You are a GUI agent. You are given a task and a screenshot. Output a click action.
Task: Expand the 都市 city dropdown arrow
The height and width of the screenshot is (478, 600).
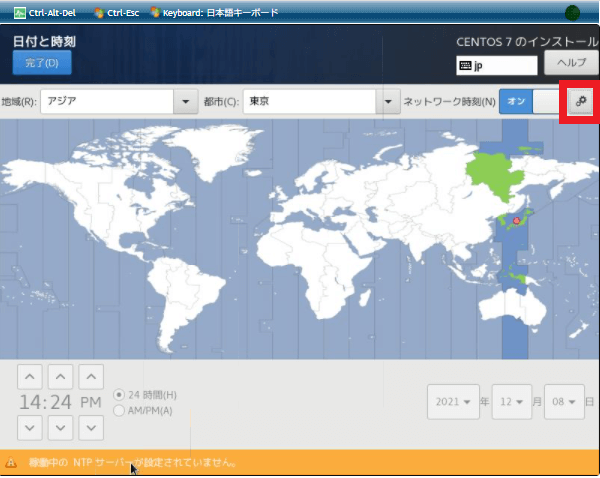click(388, 101)
